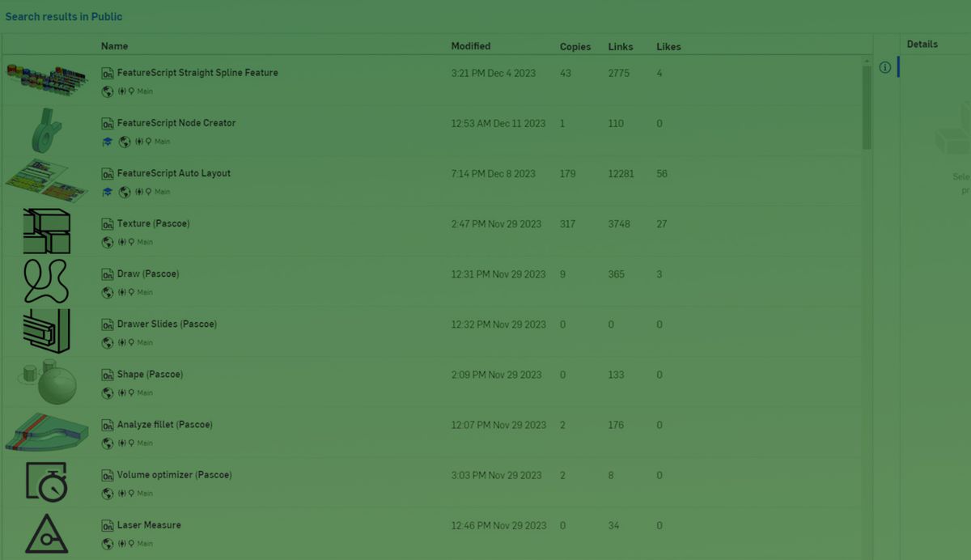
Task: Open the Draw (Pascoe) document
Action: coord(148,274)
